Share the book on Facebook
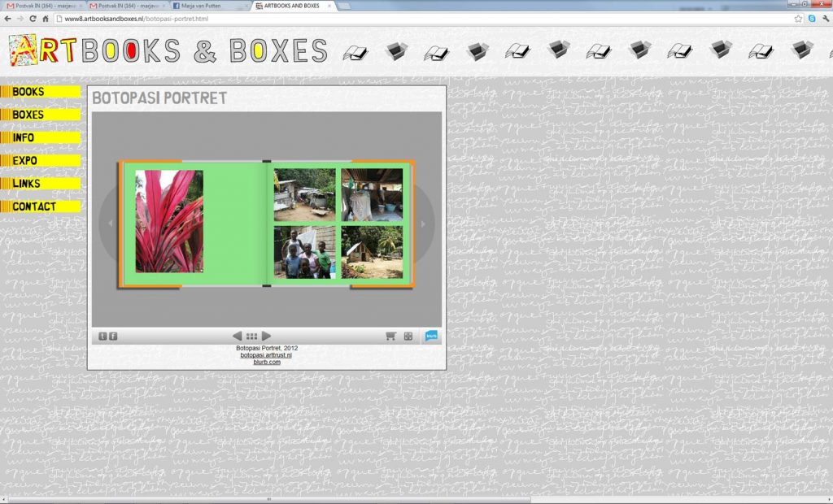This screenshot has height=504, width=833. click(x=113, y=337)
